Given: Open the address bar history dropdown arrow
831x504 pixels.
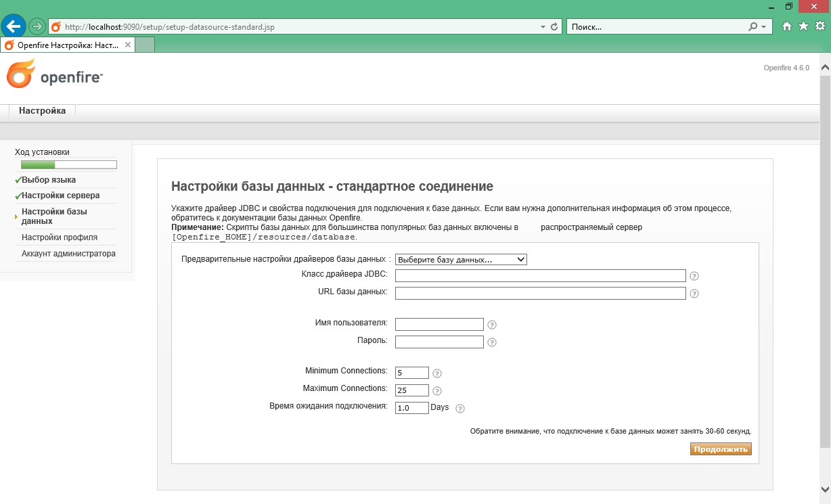Looking at the screenshot, I should tap(543, 27).
